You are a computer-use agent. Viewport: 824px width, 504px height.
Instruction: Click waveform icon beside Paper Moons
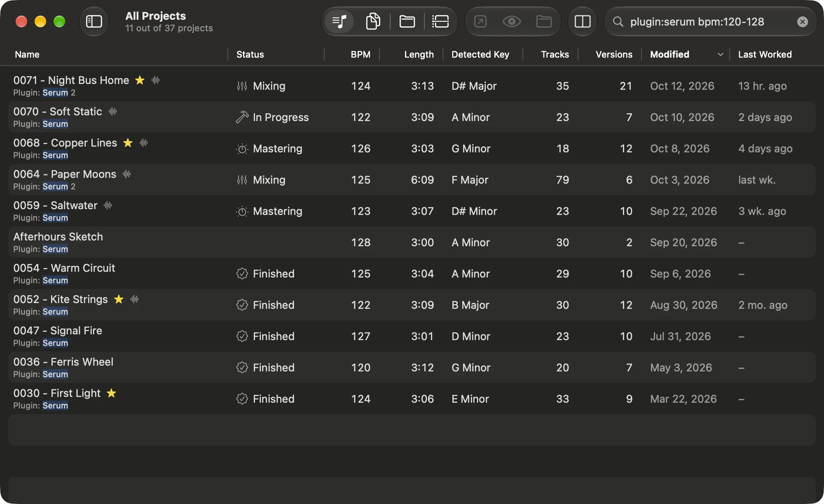point(126,174)
